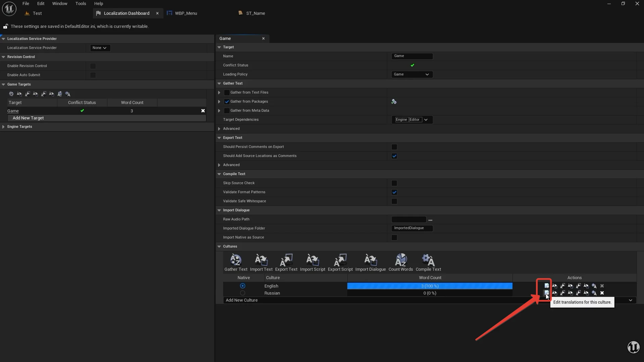Uncheck the Gather from Packages box
The image size is (644, 362).
[227, 102]
